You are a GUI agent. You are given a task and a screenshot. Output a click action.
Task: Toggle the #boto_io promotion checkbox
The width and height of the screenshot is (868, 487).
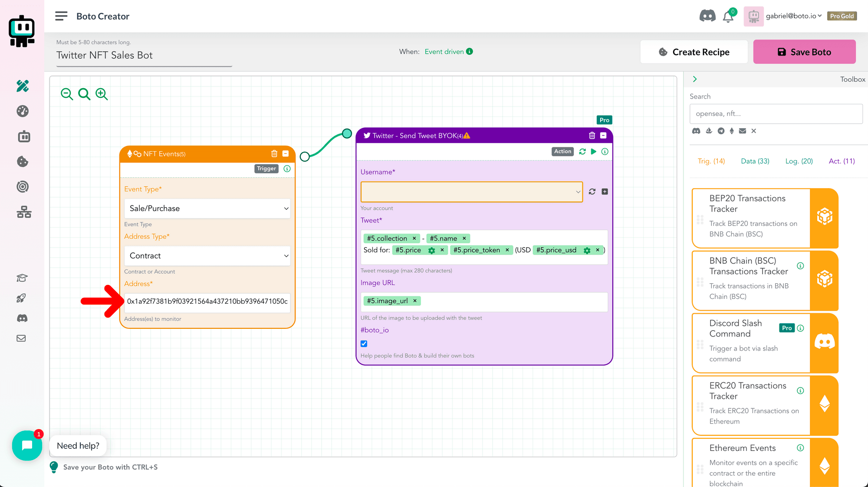364,343
